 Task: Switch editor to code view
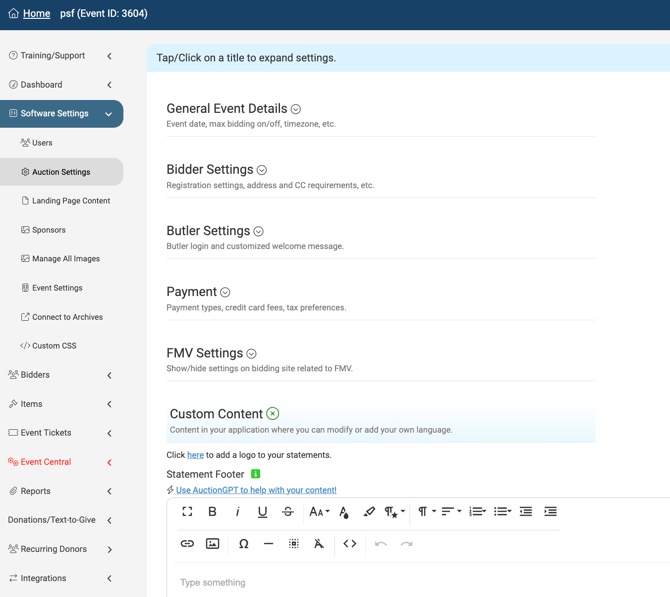tap(350, 544)
